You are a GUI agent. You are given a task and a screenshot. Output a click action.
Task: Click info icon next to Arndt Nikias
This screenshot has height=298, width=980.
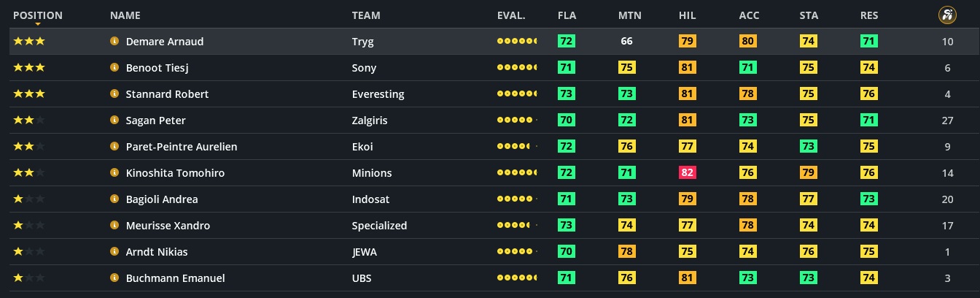click(x=114, y=252)
